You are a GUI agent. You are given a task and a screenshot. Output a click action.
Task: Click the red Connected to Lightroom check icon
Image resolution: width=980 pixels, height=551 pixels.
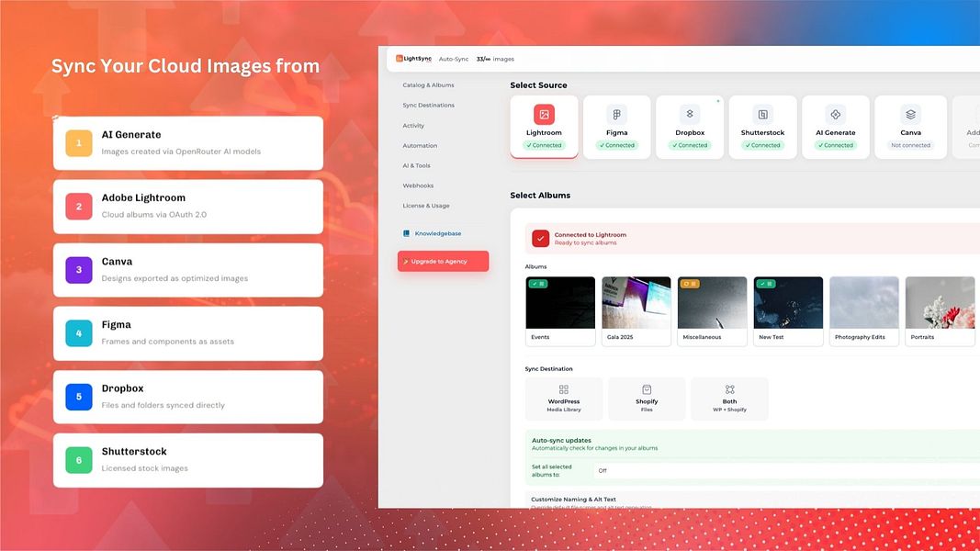click(541, 238)
